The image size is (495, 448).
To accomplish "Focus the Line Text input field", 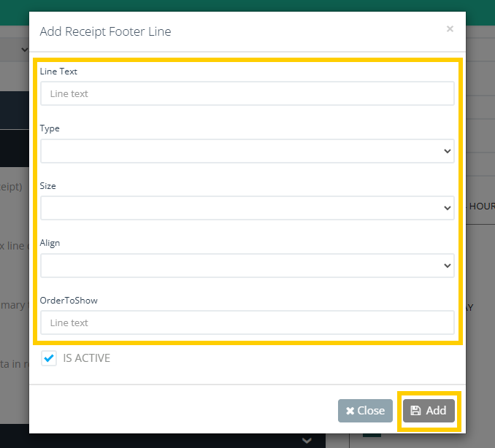I will (247, 93).
